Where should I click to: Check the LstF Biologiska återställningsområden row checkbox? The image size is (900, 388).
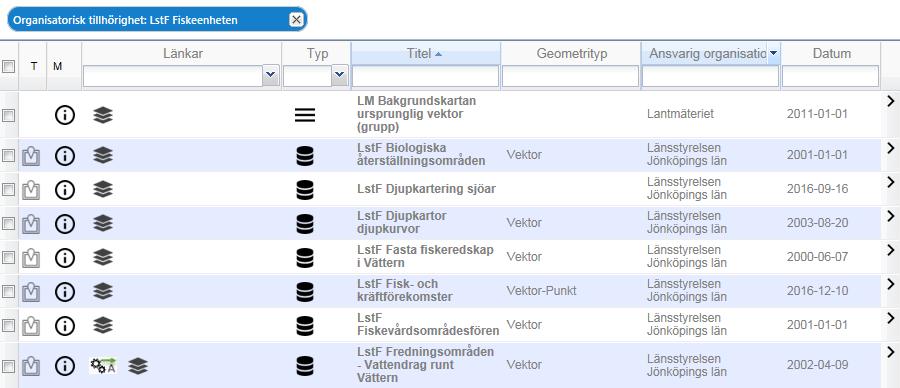8,156
